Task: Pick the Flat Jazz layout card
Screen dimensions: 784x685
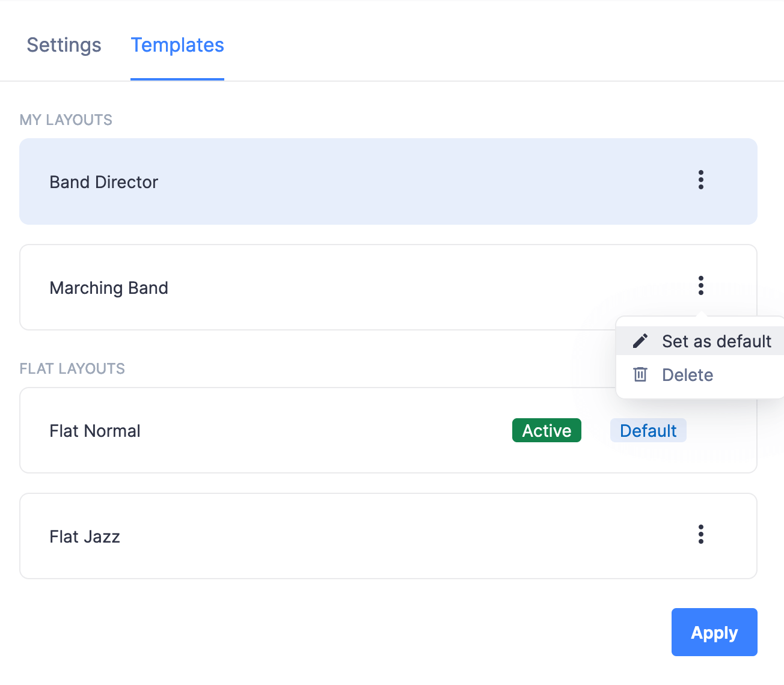Action: [361, 536]
